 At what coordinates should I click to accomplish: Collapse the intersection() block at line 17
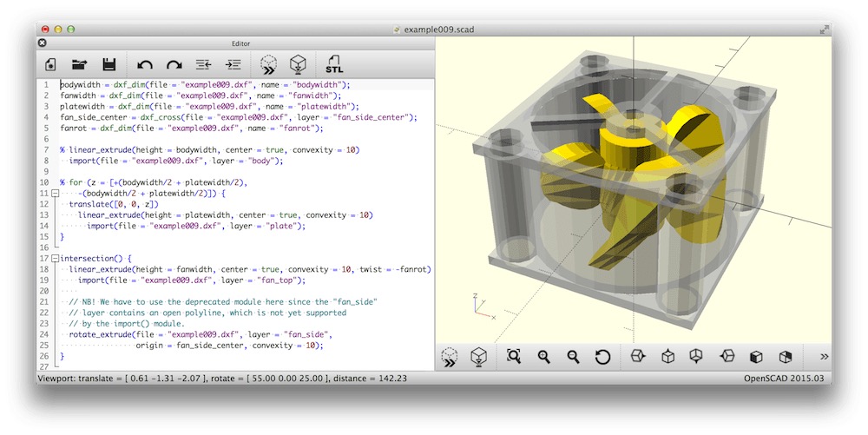pos(55,259)
